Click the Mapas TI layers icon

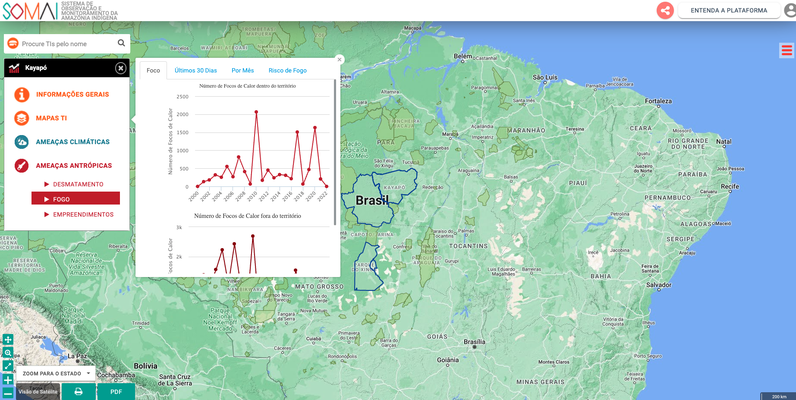point(21,118)
